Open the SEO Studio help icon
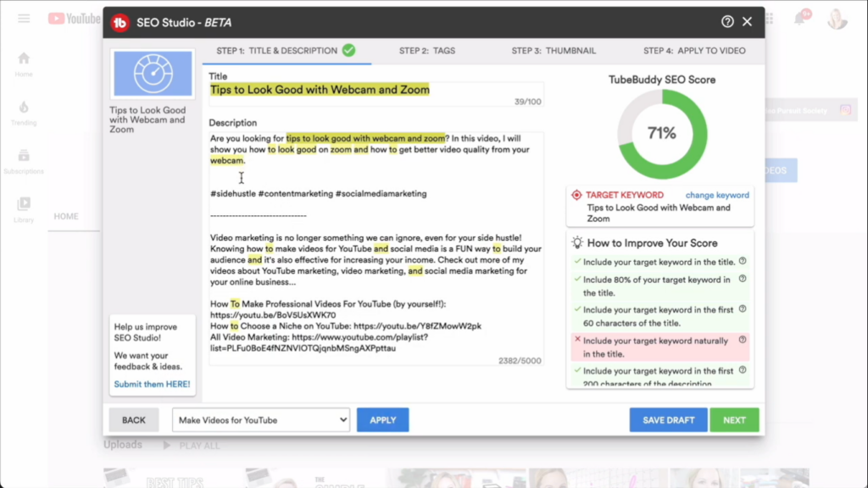This screenshot has width=868, height=488. pos(727,21)
